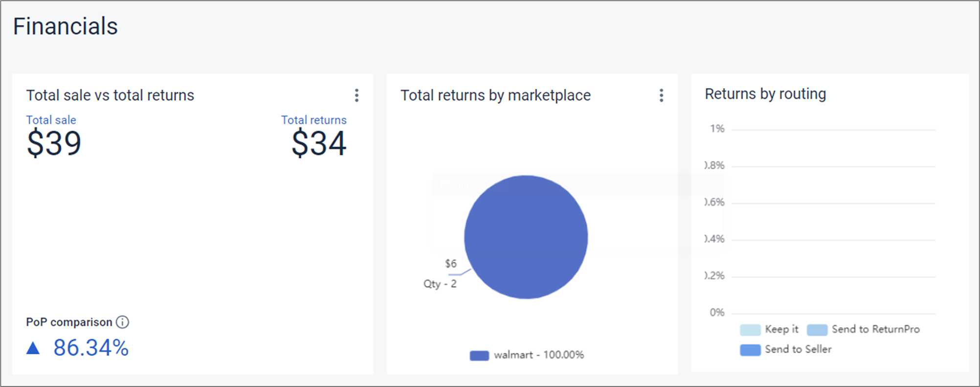The image size is (980, 387).
Task: Click the Qty - 2 pie label
Action: click(440, 284)
